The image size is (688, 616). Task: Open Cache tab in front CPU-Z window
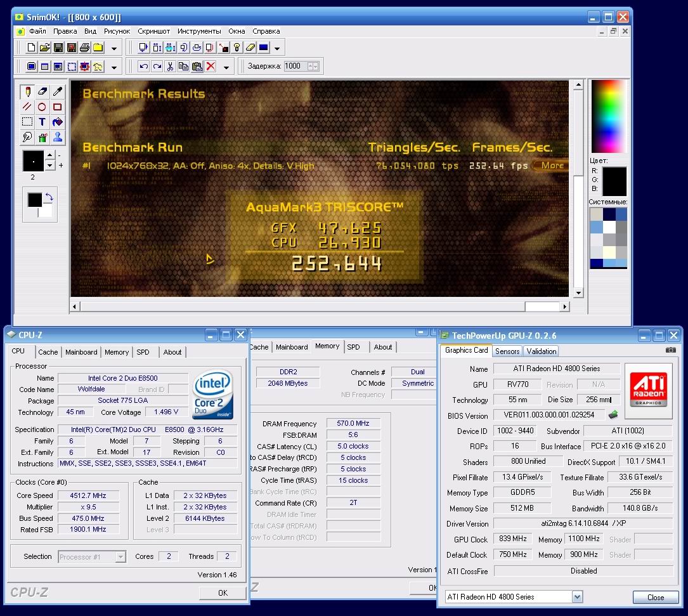[x=48, y=352]
